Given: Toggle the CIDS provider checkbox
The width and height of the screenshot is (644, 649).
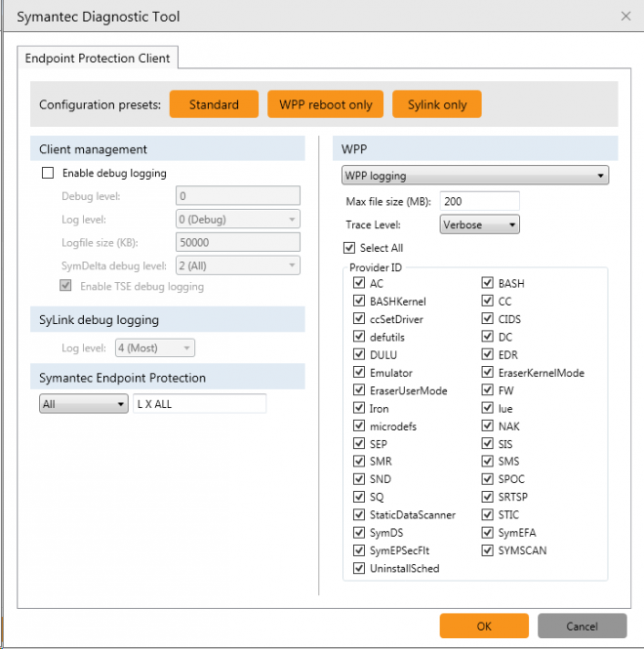Looking at the screenshot, I should (488, 319).
